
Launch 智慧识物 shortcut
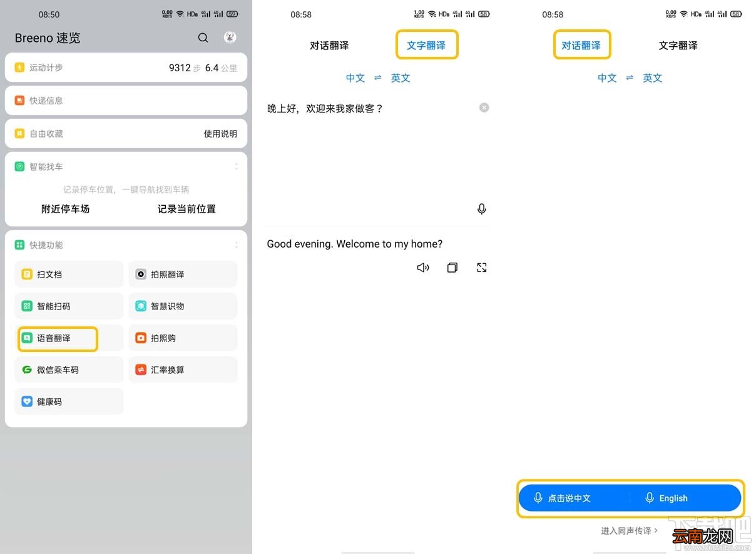click(x=183, y=306)
